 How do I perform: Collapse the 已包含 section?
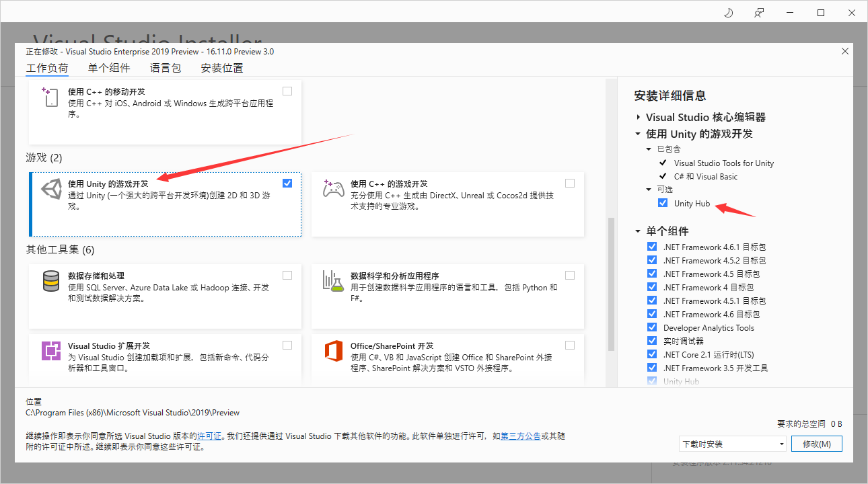(x=649, y=149)
